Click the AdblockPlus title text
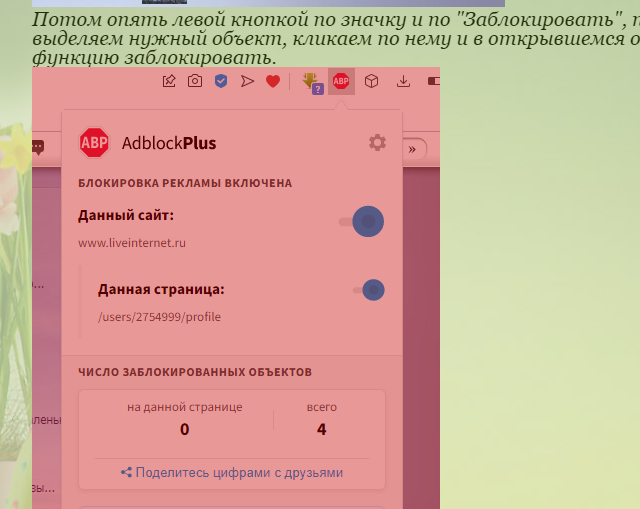640x509 pixels. 169,143
